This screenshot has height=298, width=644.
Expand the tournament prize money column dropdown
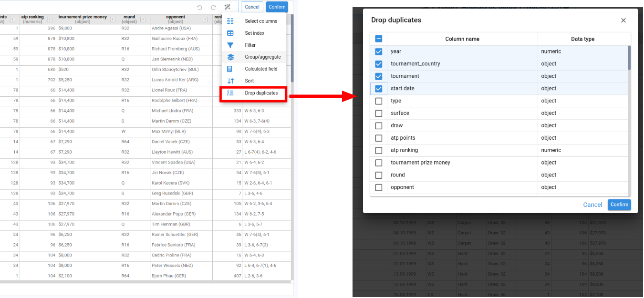tap(113, 20)
